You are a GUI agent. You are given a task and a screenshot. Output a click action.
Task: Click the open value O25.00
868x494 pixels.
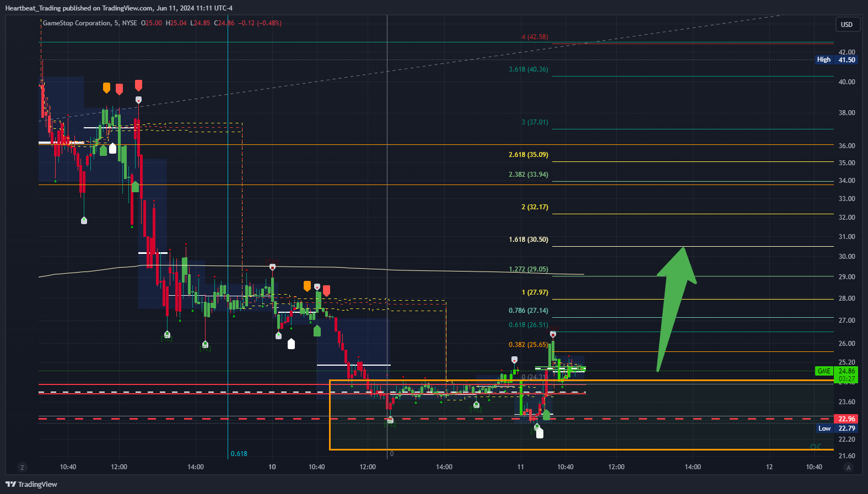[152, 23]
